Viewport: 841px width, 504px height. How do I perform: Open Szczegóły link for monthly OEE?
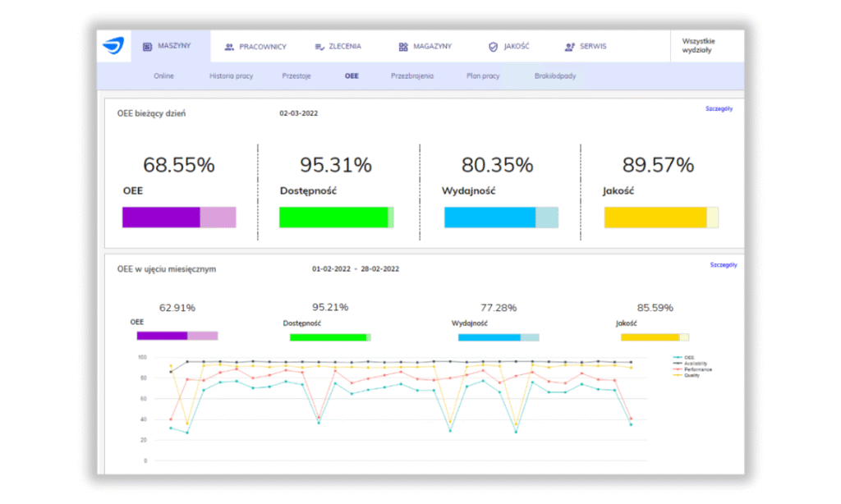tap(723, 265)
